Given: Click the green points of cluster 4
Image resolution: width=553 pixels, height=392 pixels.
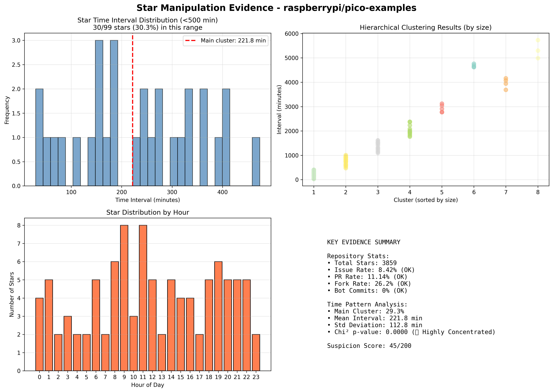Looking at the screenshot, I should pyautogui.click(x=410, y=129).
